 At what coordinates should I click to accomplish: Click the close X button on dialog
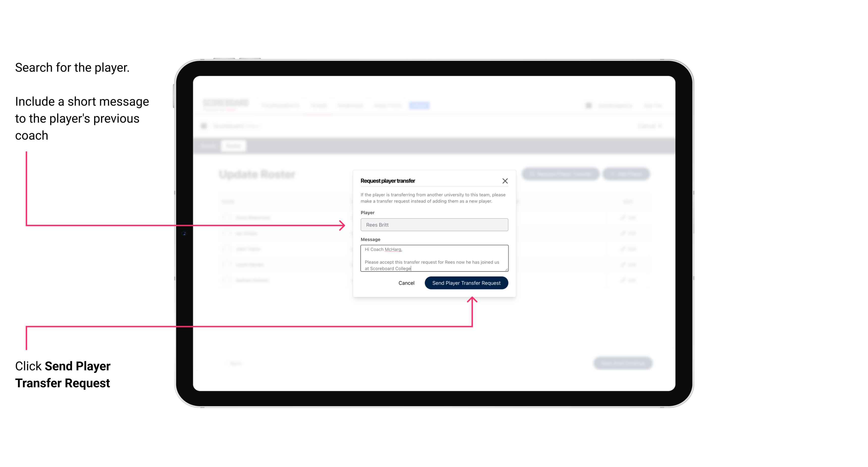coord(505,181)
